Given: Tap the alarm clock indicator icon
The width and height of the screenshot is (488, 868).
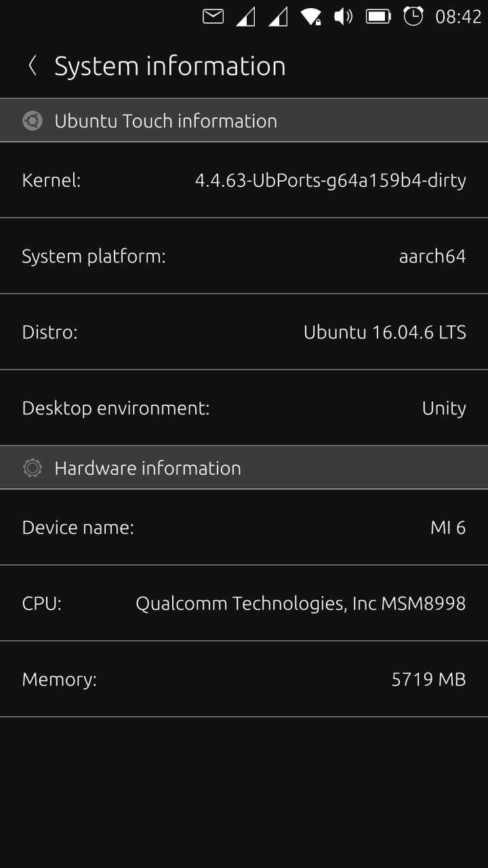Looking at the screenshot, I should 413,16.
